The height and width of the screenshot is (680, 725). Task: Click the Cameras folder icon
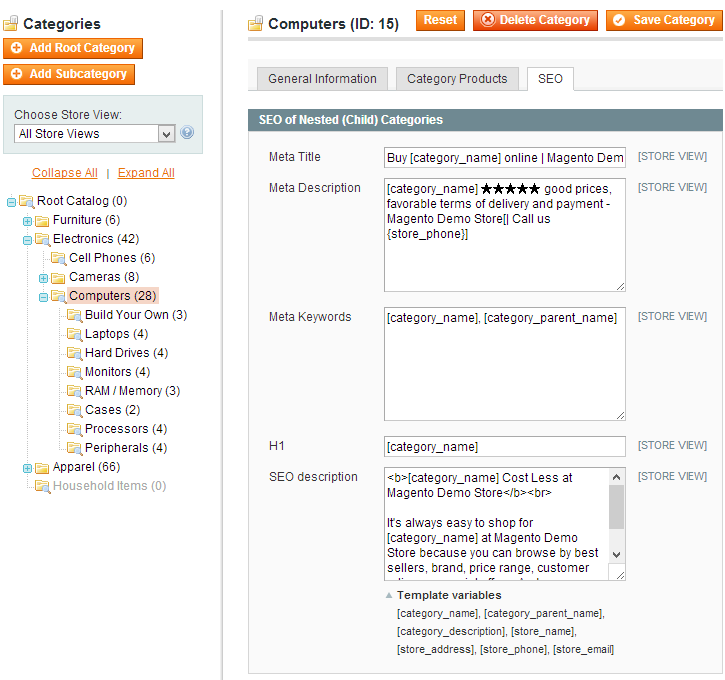click(58, 277)
